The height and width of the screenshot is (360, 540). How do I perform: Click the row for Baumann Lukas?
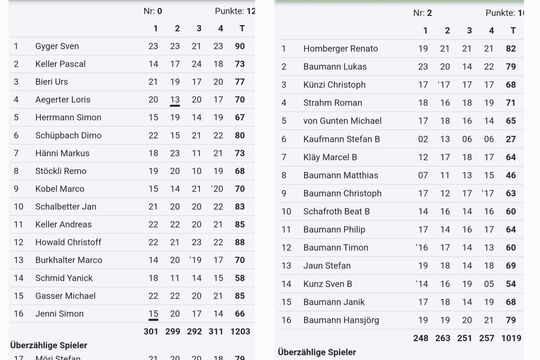coord(401,66)
